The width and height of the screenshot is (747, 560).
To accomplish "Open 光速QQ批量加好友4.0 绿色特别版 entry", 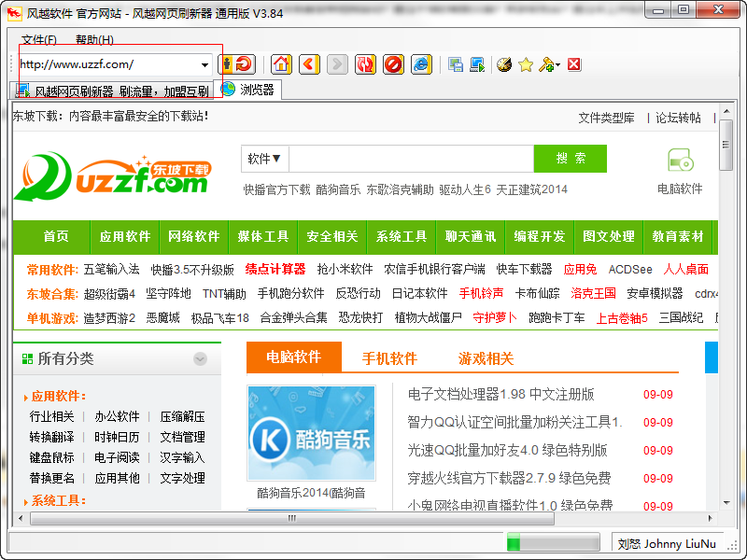I will tap(508, 451).
